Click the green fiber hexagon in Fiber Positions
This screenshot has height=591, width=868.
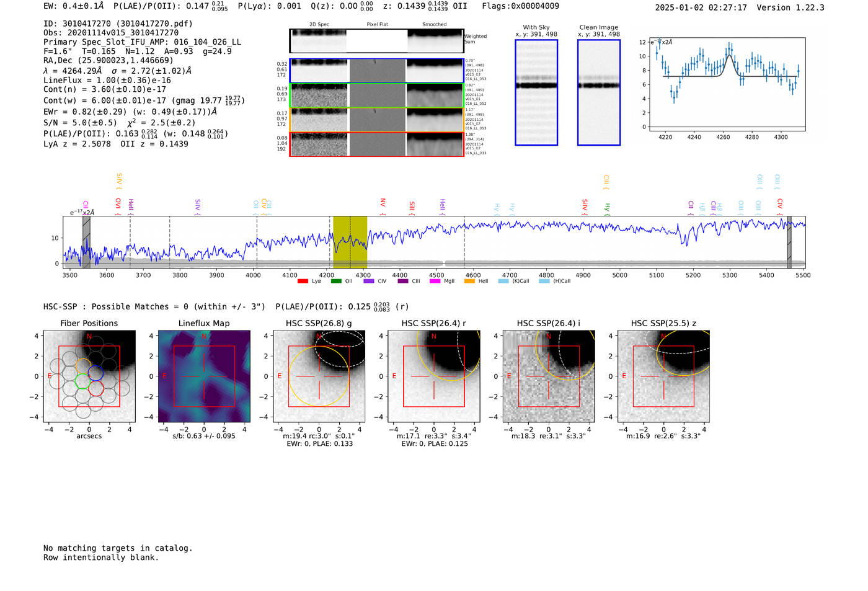point(82,381)
